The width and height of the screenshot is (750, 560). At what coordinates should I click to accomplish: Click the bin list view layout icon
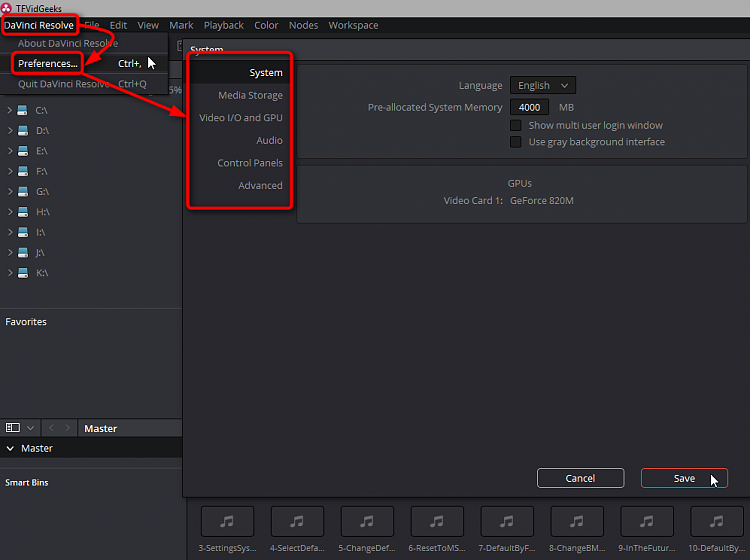[13, 428]
